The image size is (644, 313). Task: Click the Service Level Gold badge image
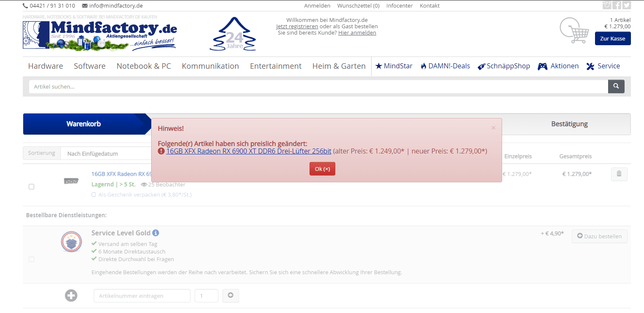click(x=71, y=242)
